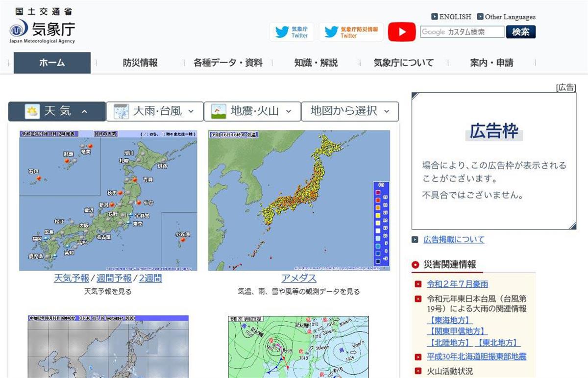The width and height of the screenshot is (588, 378).
Task: Focus the Google custom search field
Action: 462,32
